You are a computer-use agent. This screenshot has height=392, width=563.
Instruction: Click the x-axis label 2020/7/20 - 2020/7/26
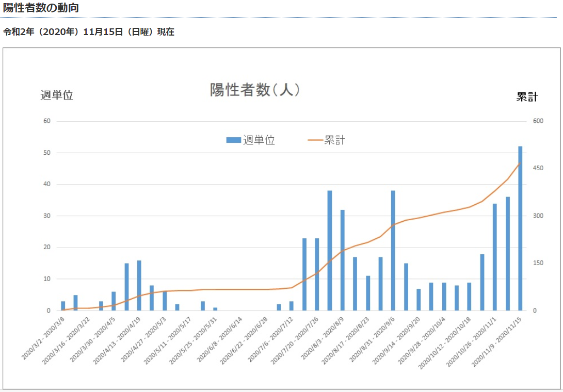(x=295, y=341)
